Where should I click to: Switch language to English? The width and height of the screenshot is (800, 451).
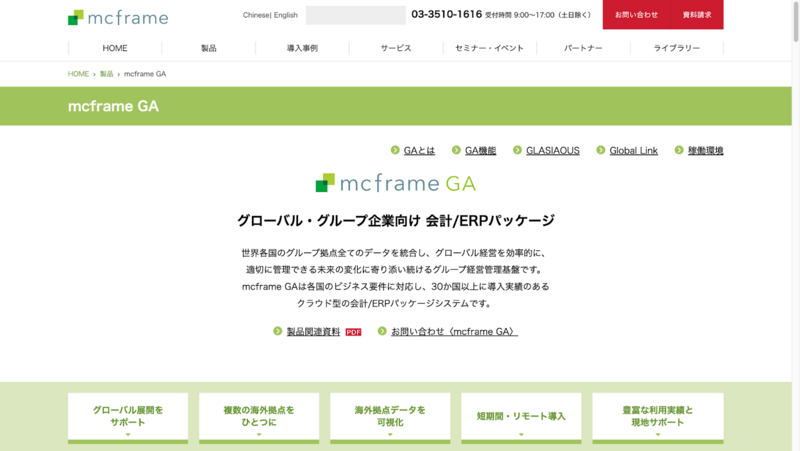pos(286,15)
